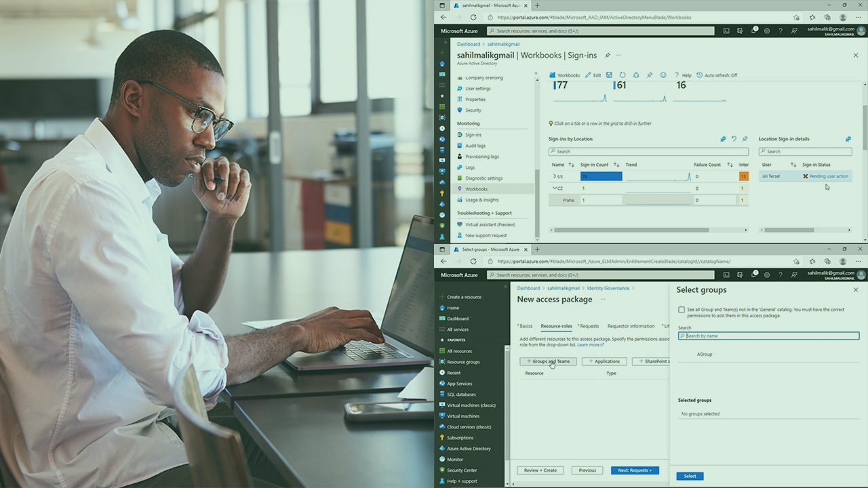Pin the Sign-ins by Location grid

tap(745, 139)
